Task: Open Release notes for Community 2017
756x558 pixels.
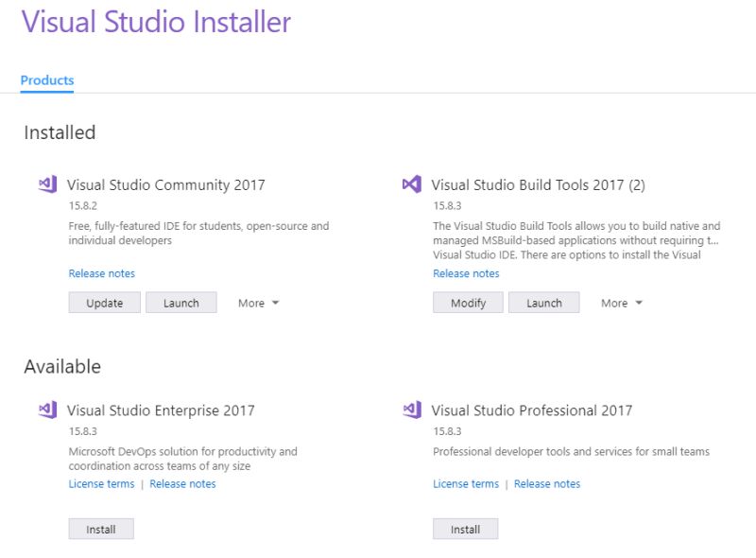Action: pos(101,273)
